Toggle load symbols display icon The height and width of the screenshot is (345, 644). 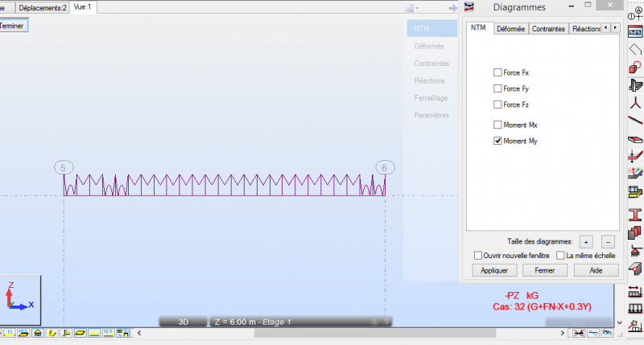tap(94, 333)
